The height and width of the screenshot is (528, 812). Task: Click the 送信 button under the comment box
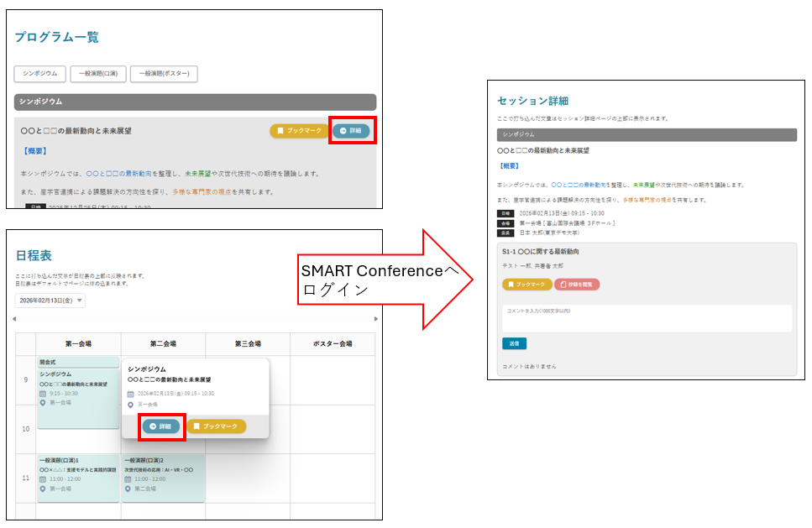click(514, 343)
